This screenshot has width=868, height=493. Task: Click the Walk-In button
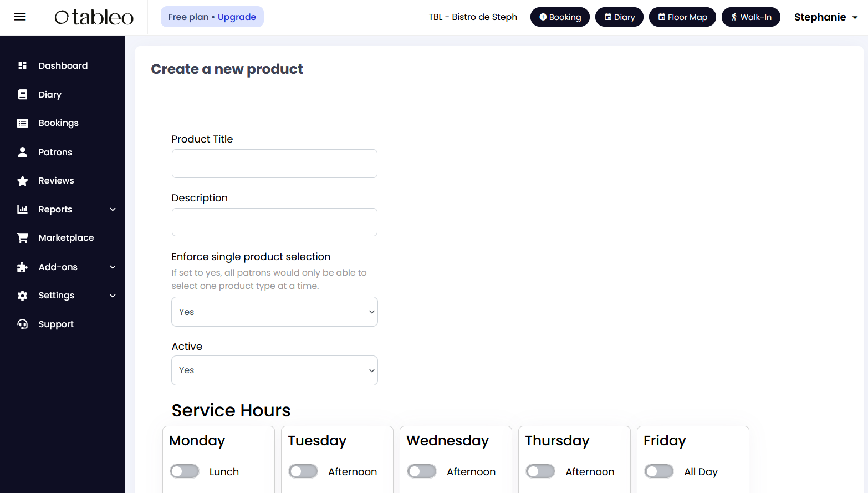click(751, 17)
